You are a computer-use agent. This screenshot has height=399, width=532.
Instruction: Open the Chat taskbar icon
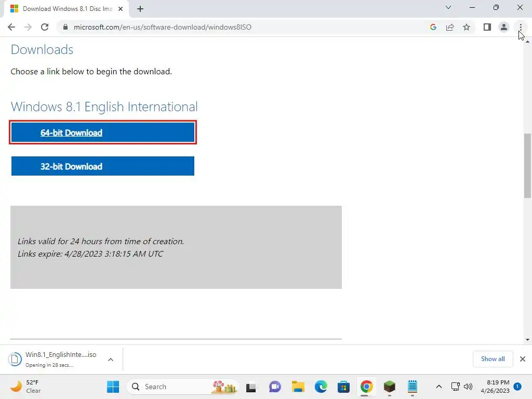coord(275,387)
